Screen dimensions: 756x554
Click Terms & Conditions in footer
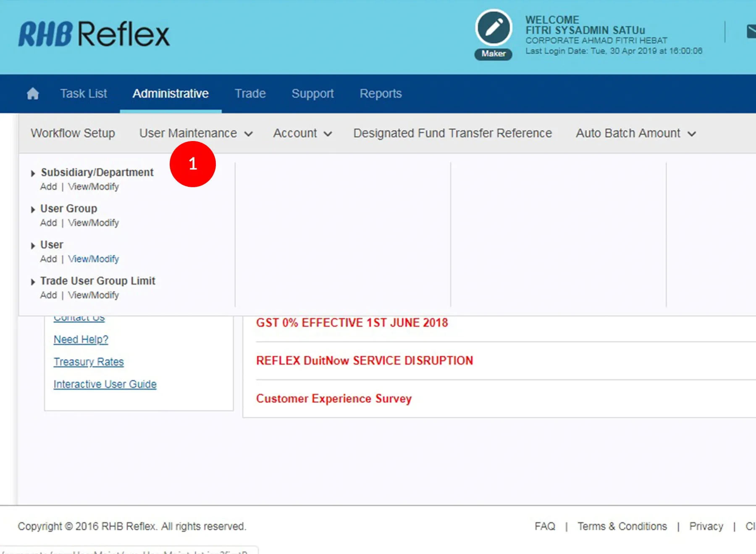point(622,526)
